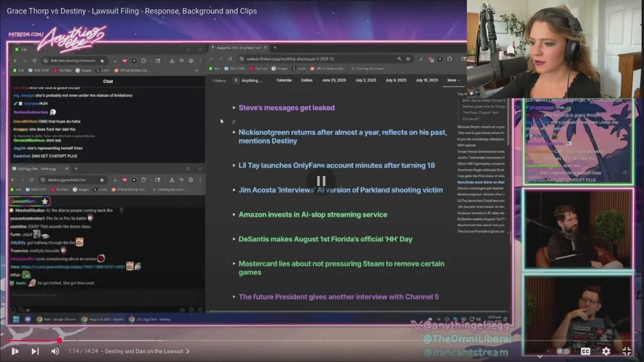Open the June 25, 2025 tab
This screenshot has width=644, height=362.
(334, 80)
